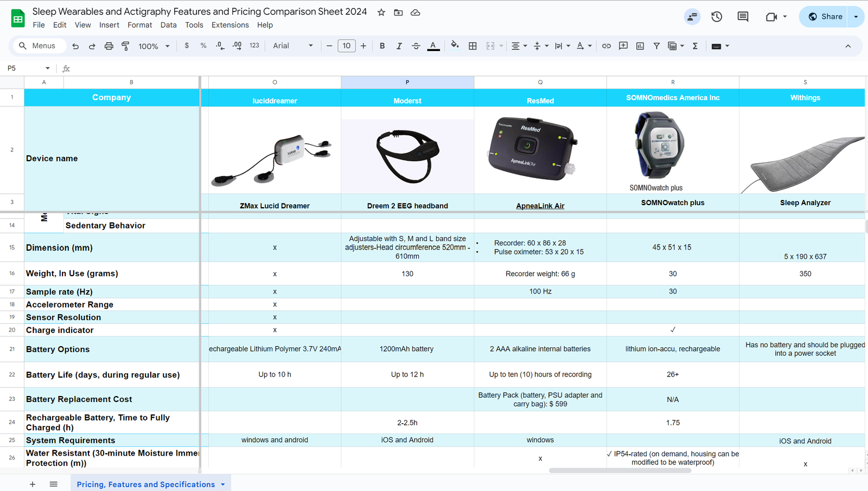
Task: Open the text color picker
Action: coord(433,46)
